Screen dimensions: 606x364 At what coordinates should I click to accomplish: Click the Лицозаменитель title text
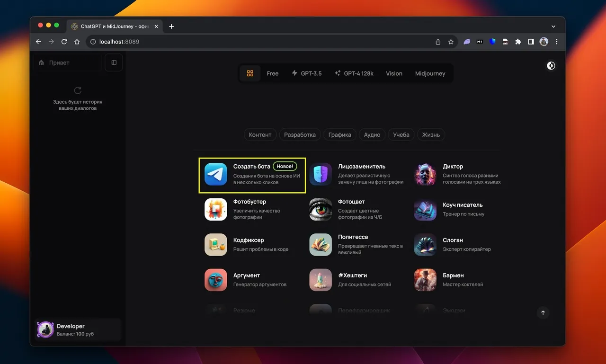(x=362, y=166)
